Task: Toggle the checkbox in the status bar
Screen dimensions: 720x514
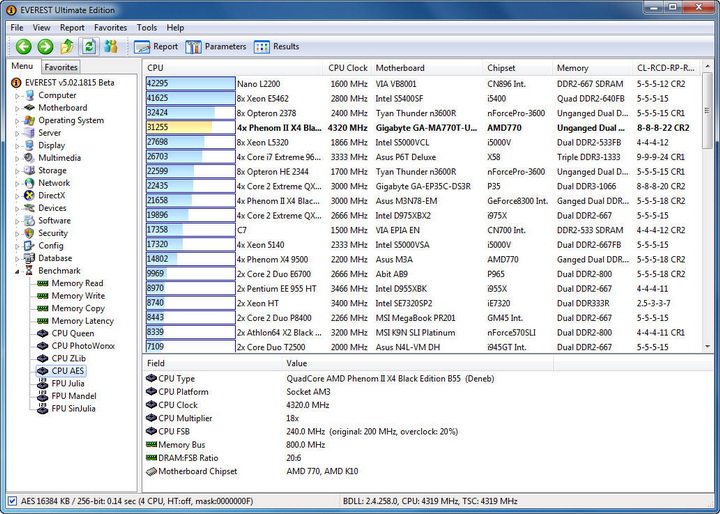Action: [x=12, y=501]
